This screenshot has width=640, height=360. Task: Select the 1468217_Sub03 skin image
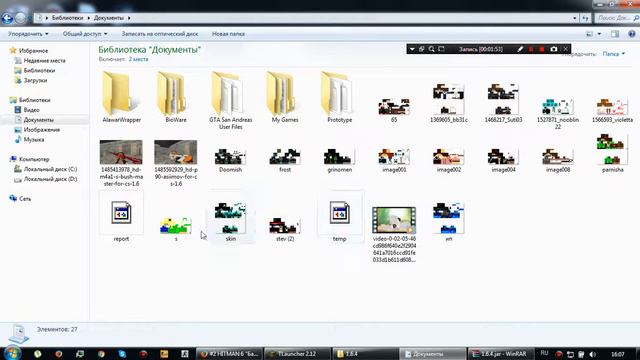tap(503, 103)
